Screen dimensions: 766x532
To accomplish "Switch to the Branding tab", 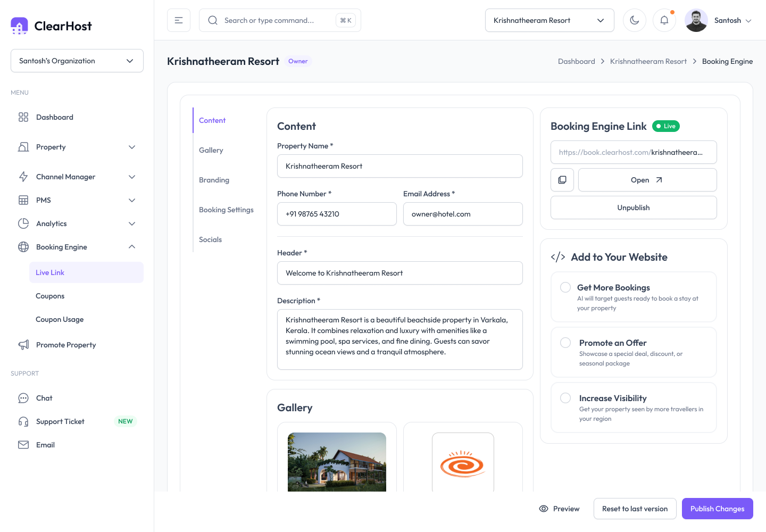I will tap(214, 180).
